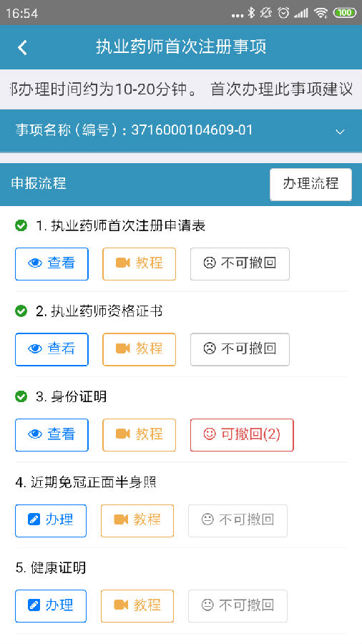Select the 申报流程 section header
The height and width of the screenshot is (644, 362).
click(39, 183)
